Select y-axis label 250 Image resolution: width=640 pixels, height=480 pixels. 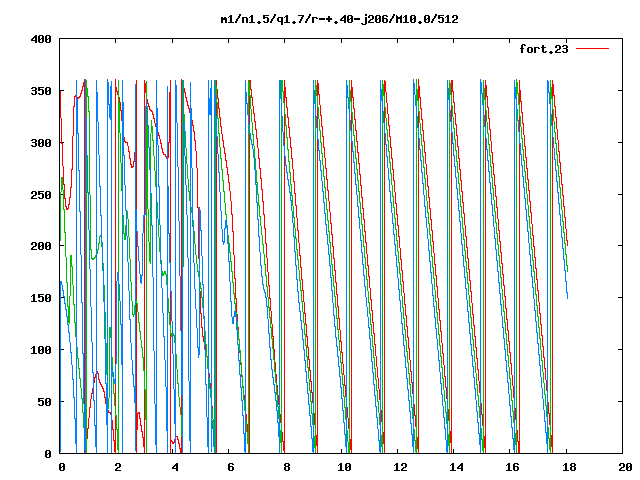(x=41, y=195)
